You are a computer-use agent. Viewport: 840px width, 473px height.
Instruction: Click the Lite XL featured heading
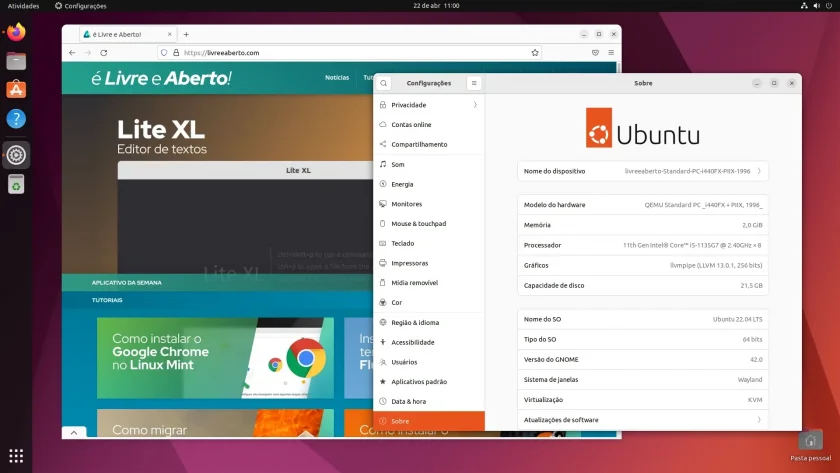click(161, 130)
